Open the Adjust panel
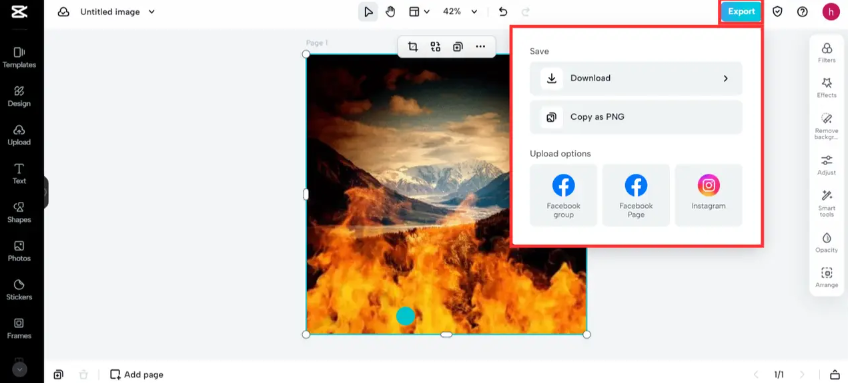 point(826,165)
